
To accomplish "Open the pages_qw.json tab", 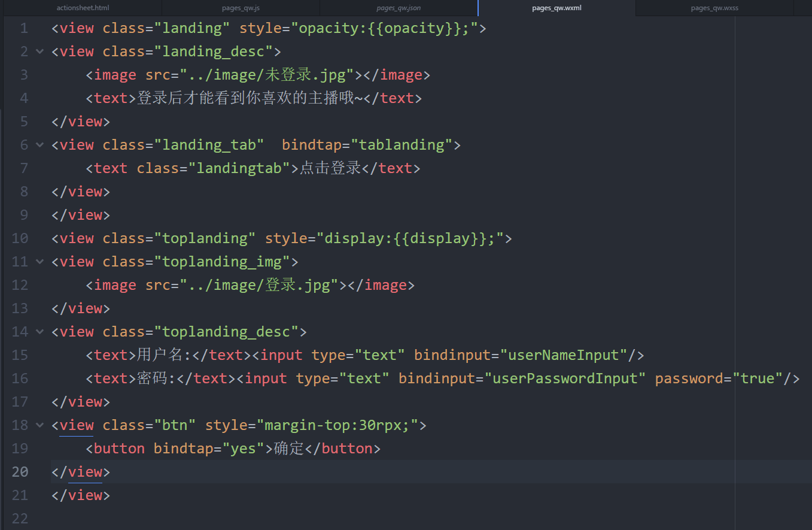I will (399, 8).
